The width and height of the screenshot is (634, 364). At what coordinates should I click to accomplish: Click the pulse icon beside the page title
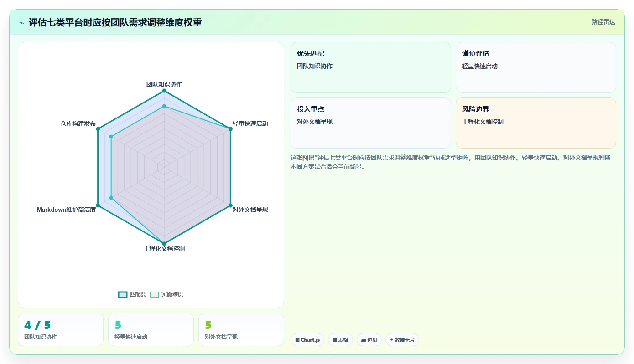(21, 23)
